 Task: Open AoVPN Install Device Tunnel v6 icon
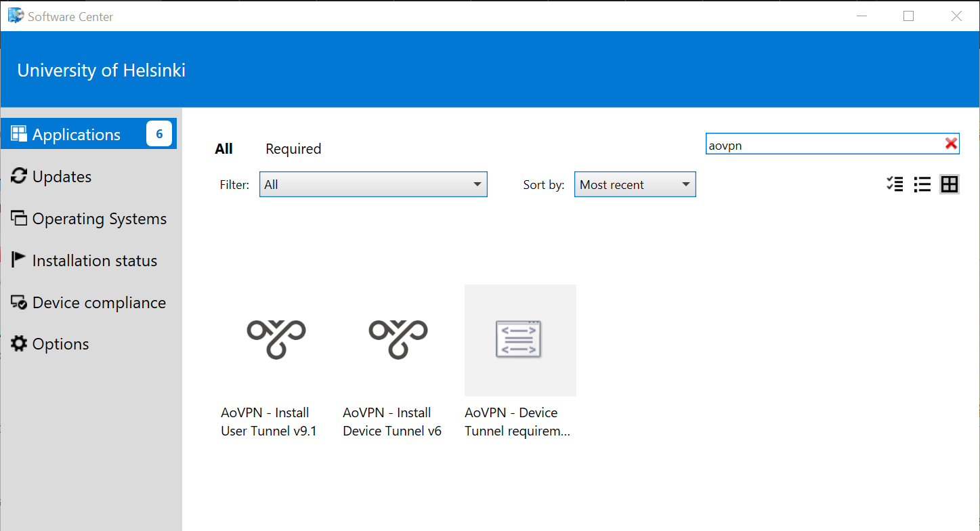[x=398, y=339]
